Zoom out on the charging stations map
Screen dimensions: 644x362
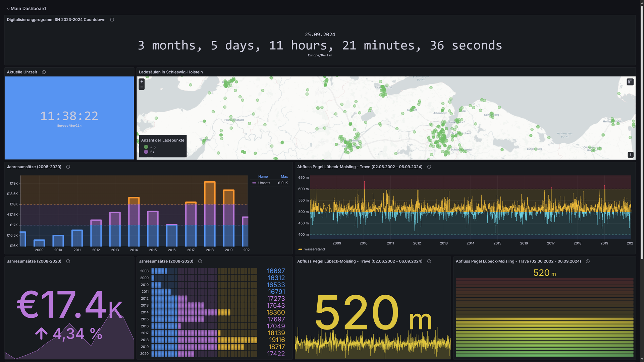pos(142,87)
